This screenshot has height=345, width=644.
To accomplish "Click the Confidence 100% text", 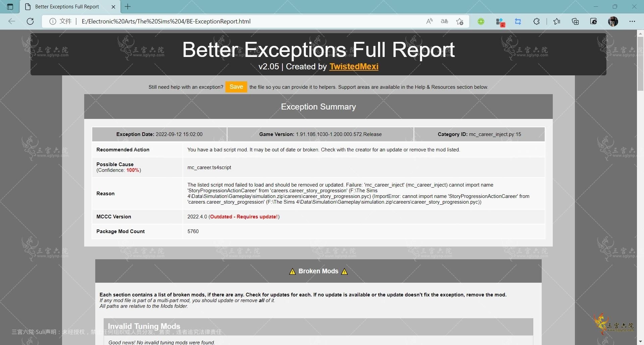I will coord(119,170).
